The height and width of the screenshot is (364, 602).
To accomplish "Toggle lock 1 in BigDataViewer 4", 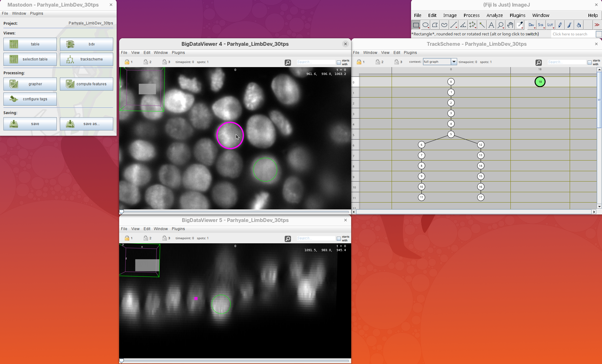I will tap(127, 62).
